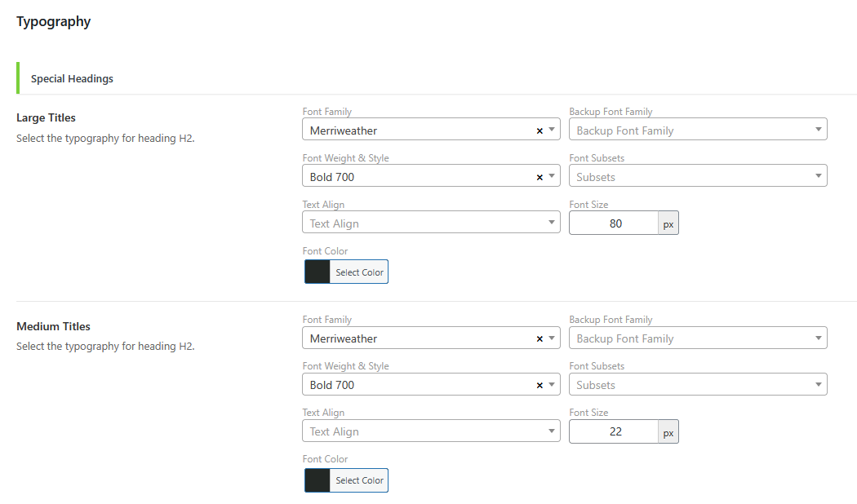
Task: Click Large Titles font size field showing 80
Action: (614, 223)
